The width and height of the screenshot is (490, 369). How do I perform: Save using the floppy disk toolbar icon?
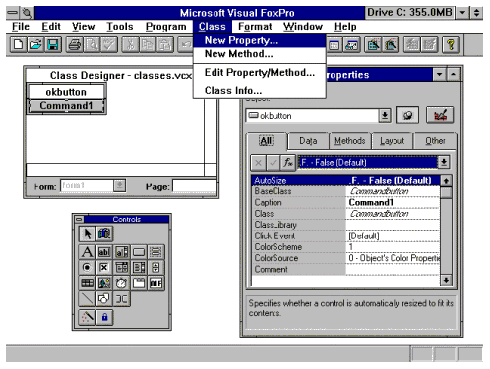(x=53, y=45)
